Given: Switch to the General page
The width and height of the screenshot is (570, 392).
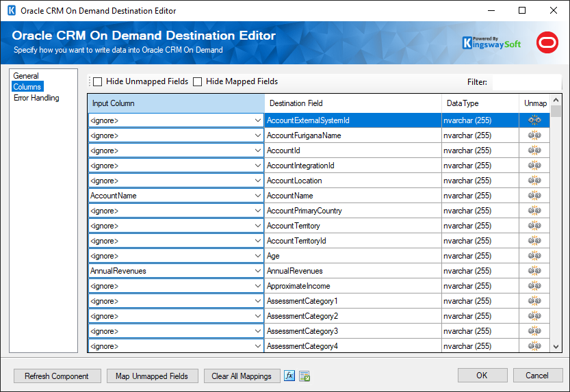Looking at the screenshot, I should tap(26, 76).
